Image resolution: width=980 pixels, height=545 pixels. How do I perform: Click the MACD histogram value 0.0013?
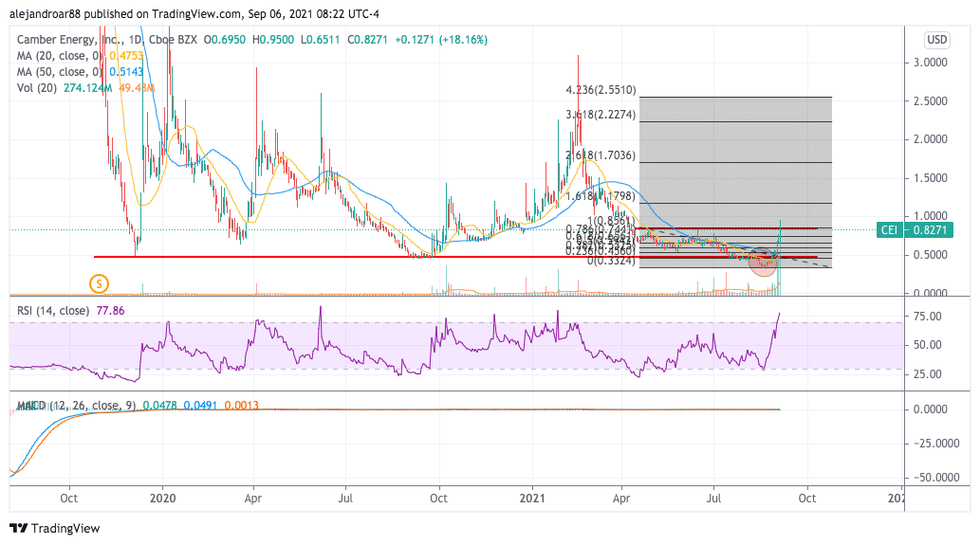pyautogui.click(x=241, y=405)
